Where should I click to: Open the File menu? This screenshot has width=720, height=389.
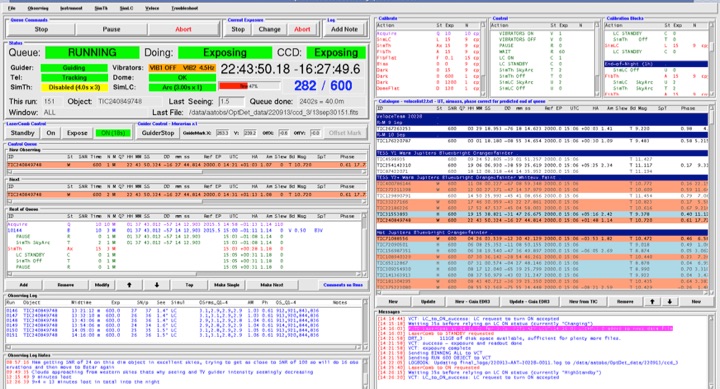[12, 8]
